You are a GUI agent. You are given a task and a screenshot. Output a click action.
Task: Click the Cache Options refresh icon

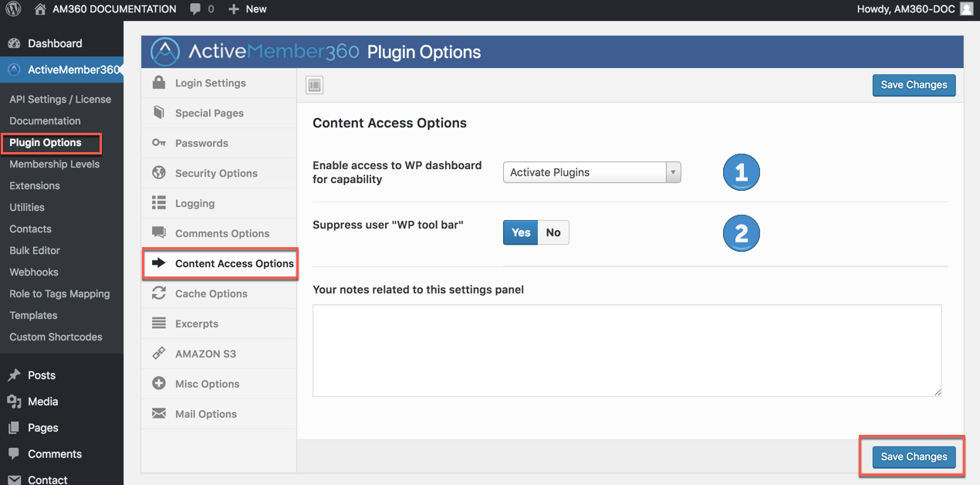pyautogui.click(x=159, y=293)
